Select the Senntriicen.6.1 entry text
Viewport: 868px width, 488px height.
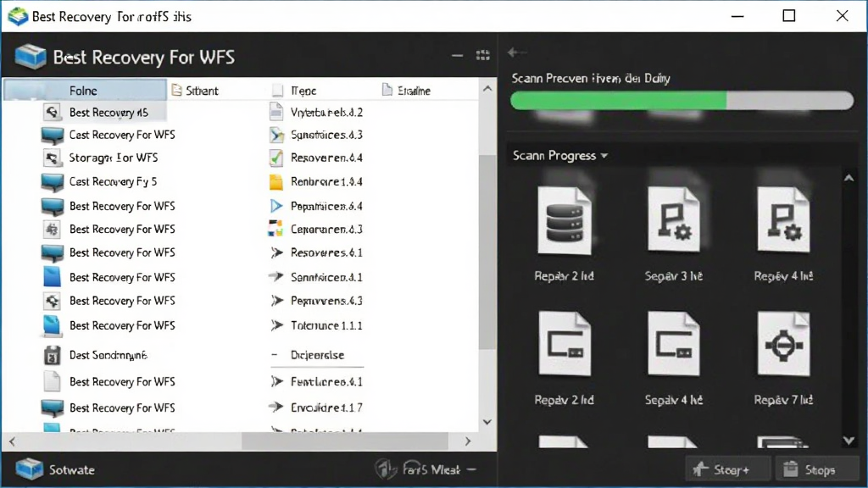(326, 277)
